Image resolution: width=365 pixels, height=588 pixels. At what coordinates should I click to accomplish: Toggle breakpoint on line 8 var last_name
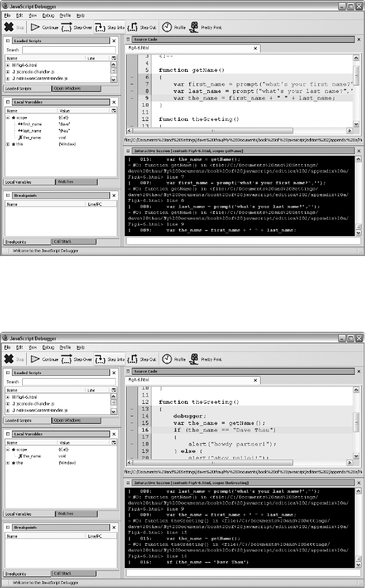coord(132,91)
